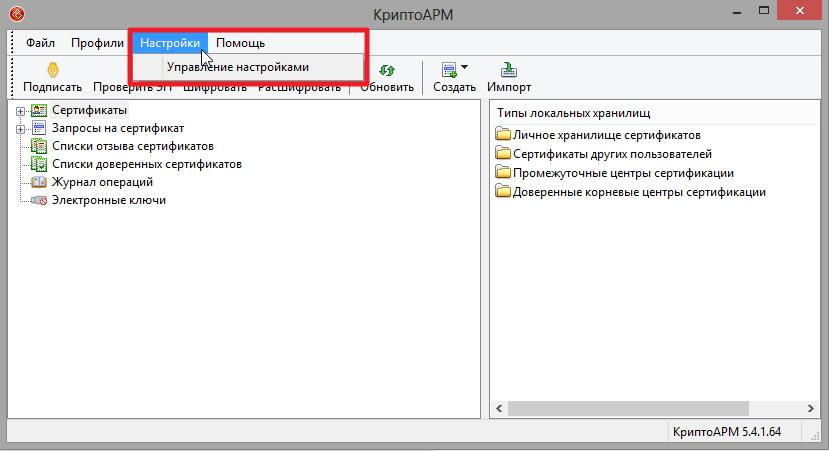This screenshot has height=451, width=829.
Task: Minimize the КриптоАРМ window
Action: tap(736, 12)
